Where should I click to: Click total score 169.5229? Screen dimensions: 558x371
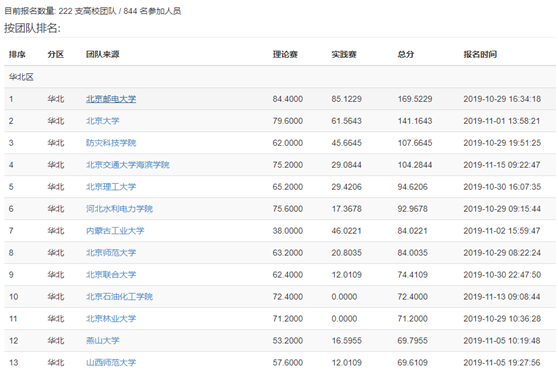(415, 99)
